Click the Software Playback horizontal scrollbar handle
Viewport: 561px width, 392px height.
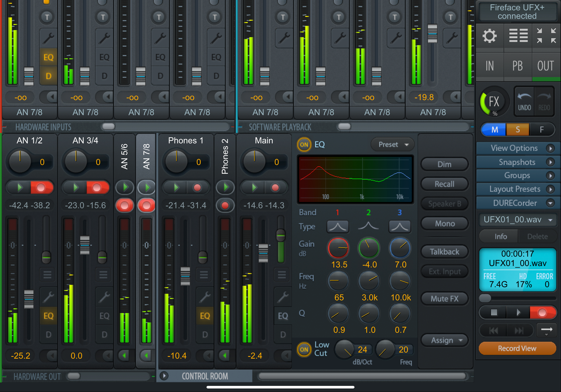pyautogui.click(x=344, y=126)
